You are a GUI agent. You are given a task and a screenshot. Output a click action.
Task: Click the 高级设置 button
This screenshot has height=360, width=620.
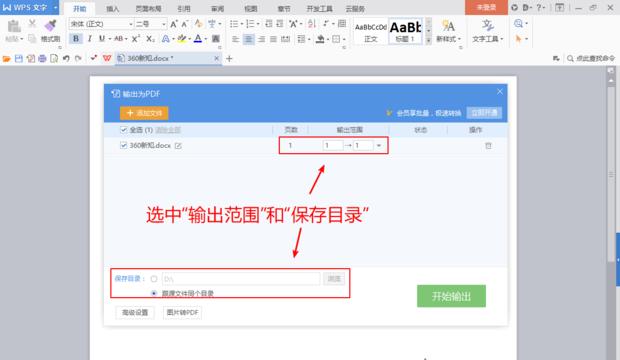[135, 313]
